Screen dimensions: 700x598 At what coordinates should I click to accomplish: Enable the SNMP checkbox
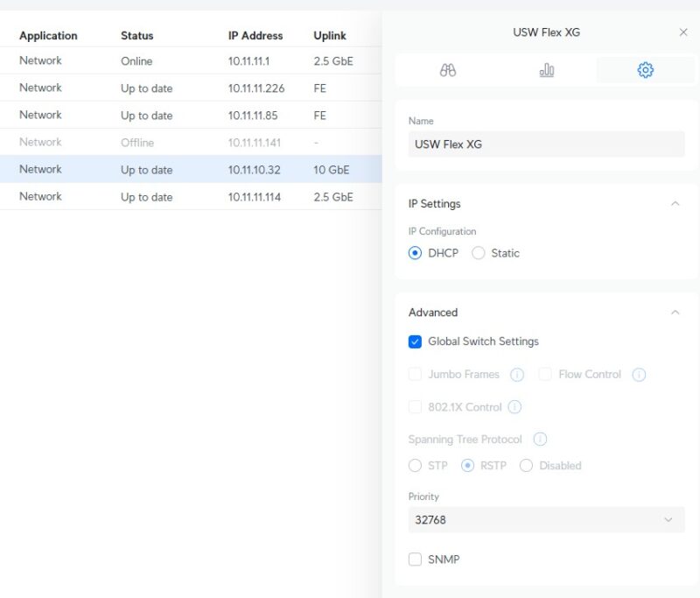click(415, 559)
